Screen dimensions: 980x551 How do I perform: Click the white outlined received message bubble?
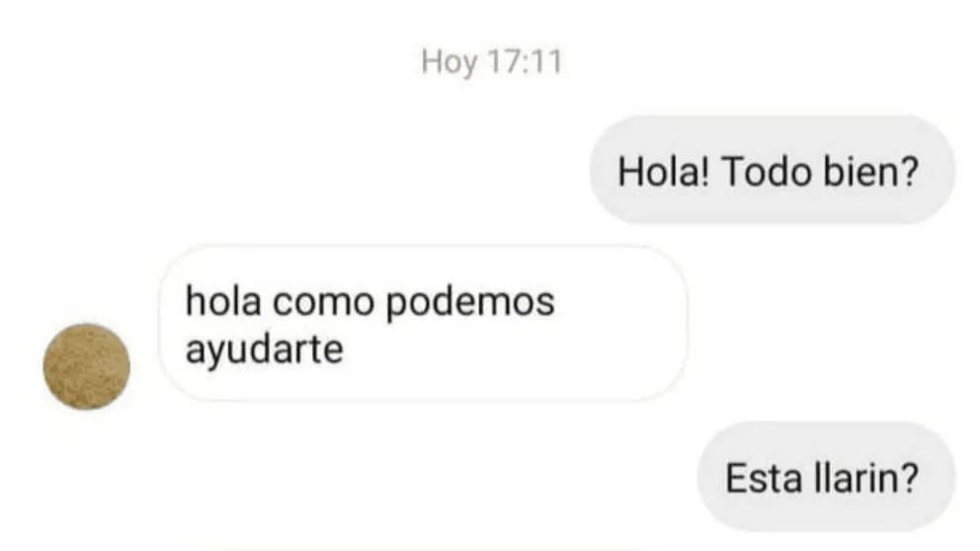pos(423,323)
